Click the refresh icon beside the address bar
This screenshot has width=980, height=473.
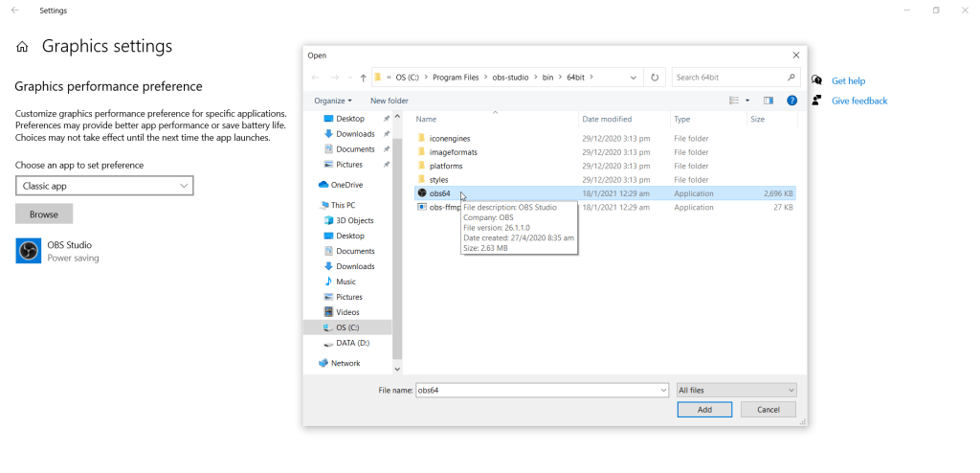655,78
